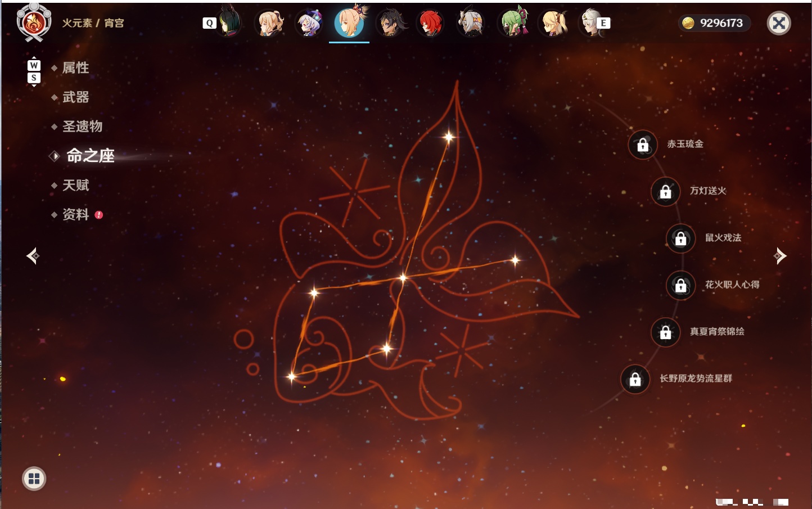Switch to Fischl's blonde twin-tail avatar

(x=554, y=23)
